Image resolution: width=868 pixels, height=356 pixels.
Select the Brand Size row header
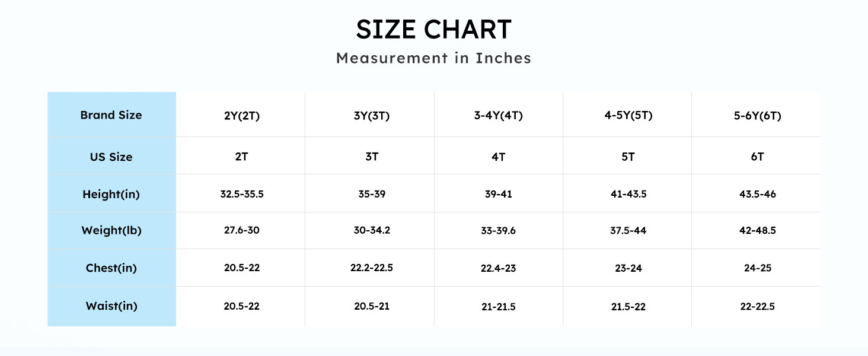click(111, 115)
